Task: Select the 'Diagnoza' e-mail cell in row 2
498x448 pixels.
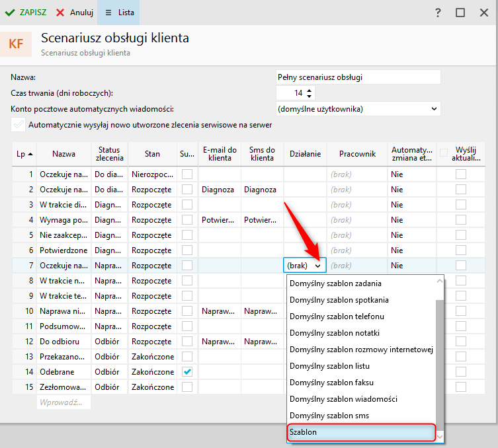Action: [x=220, y=190]
